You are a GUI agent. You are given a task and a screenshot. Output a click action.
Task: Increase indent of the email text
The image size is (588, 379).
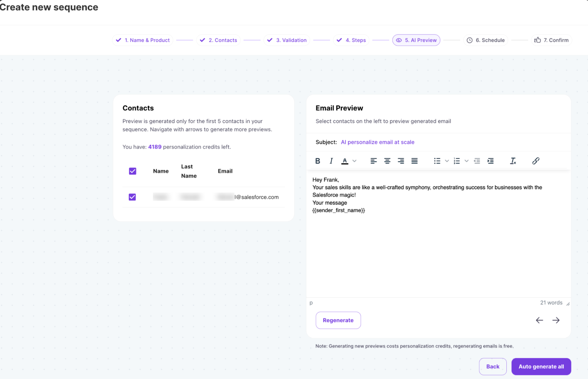pyautogui.click(x=490, y=161)
